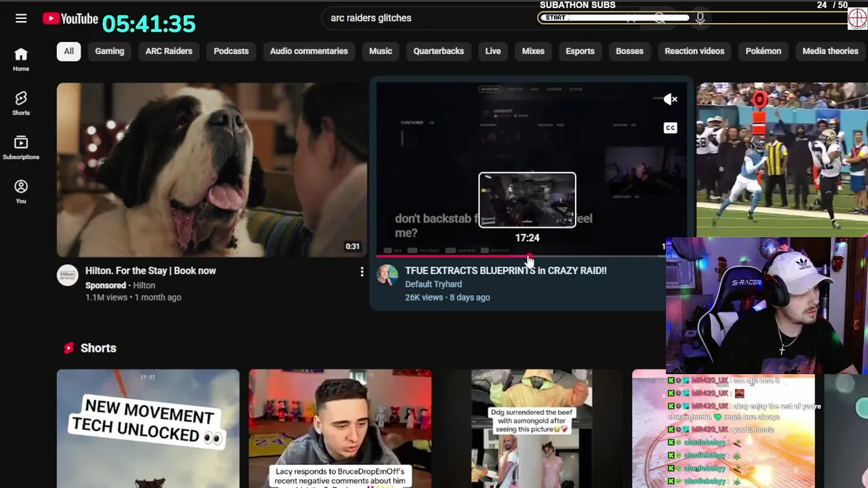Click the video preview progress bar scrubber

click(x=528, y=256)
